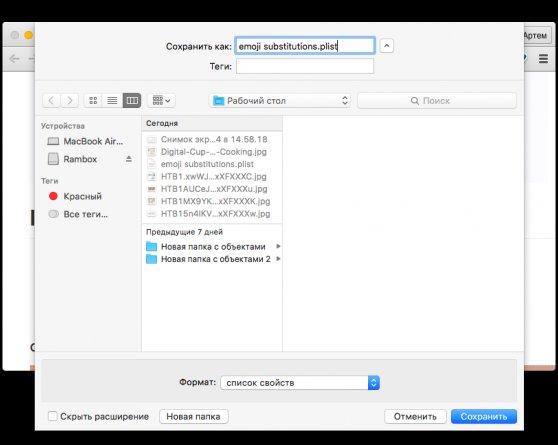The width and height of the screenshot is (558, 445).
Task: Switch to column view mode
Action: (132, 100)
